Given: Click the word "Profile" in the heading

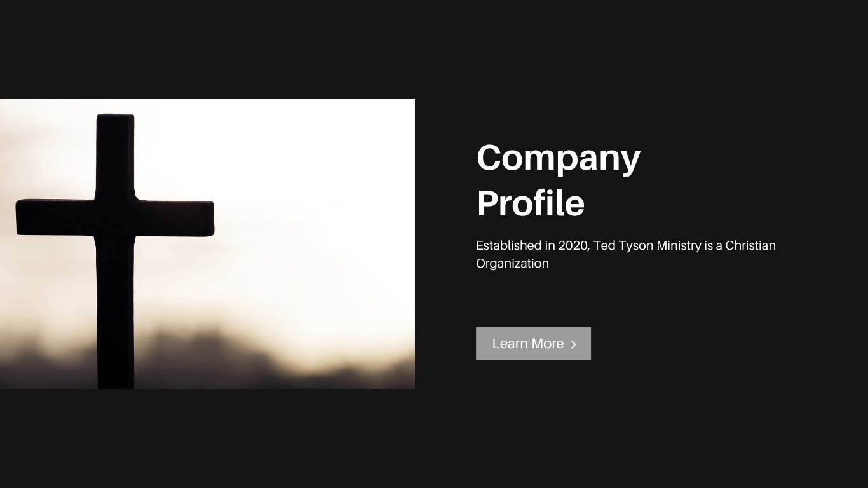Looking at the screenshot, I should (531, 203).
